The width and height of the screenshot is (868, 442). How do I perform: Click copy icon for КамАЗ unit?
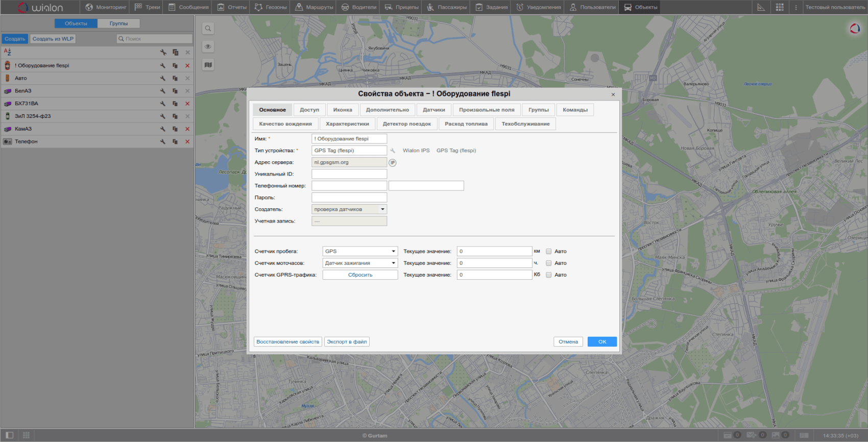tap(175, 129)
